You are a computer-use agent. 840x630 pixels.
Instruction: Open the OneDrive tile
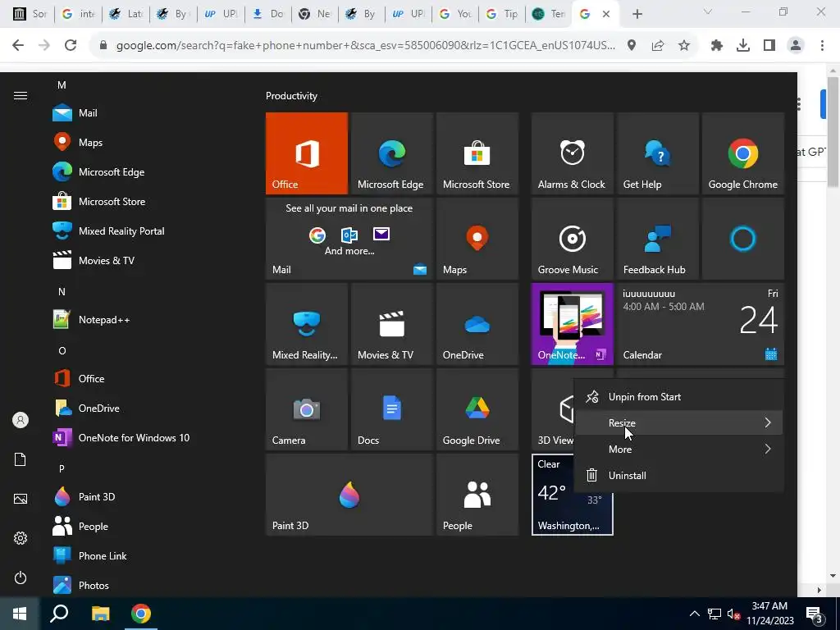click(x=477, y=323)
